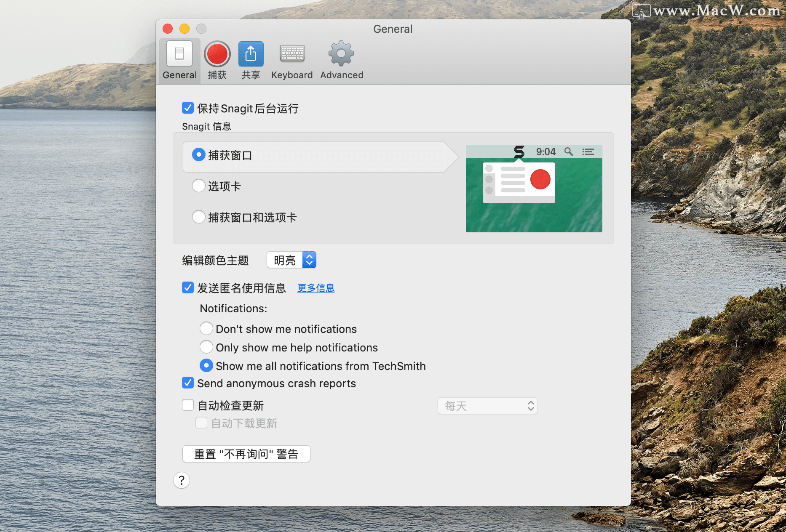Choose Don't show me notifications
Viewport: 786px width, 532px height.
point(206,329)
